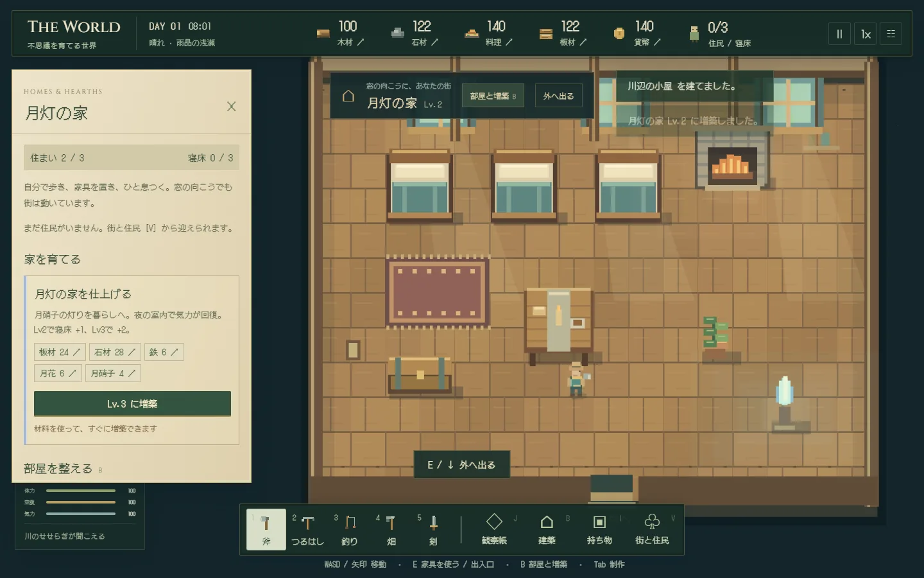Click the 月硝子 4 material chip
This screenshot has height=578, width=924.
click(x=113, y=373)
